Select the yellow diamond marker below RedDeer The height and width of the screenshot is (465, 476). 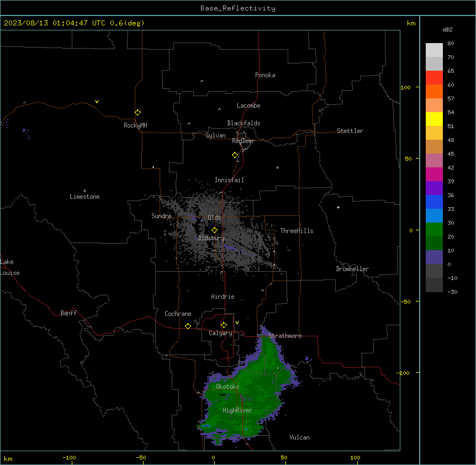(235, 155)
